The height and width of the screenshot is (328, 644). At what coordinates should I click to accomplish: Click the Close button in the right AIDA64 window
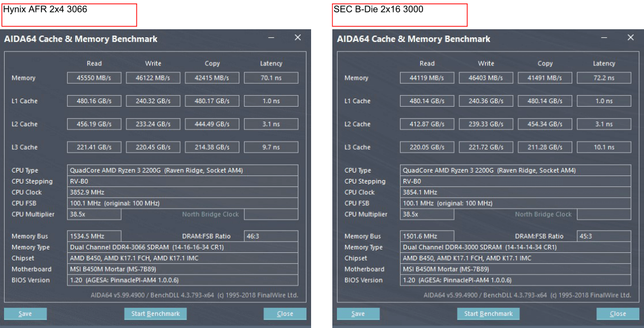coord(618,314)
